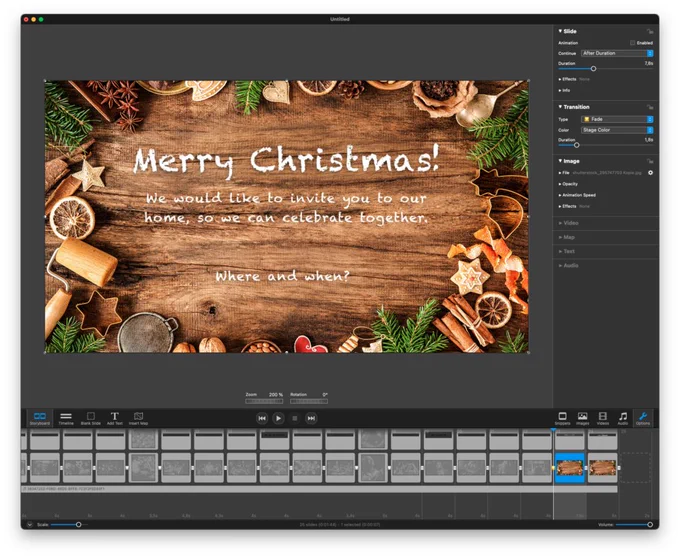The width and height of the screenshot is (680, 557).
Task: Click the 1,8s transition duration value
Action: pos(648,140)
